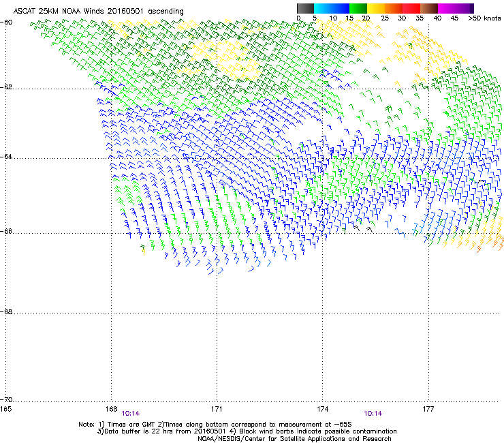504x443 pixels.
Task: Click the latitude label -62
Action: click(6, 87)
